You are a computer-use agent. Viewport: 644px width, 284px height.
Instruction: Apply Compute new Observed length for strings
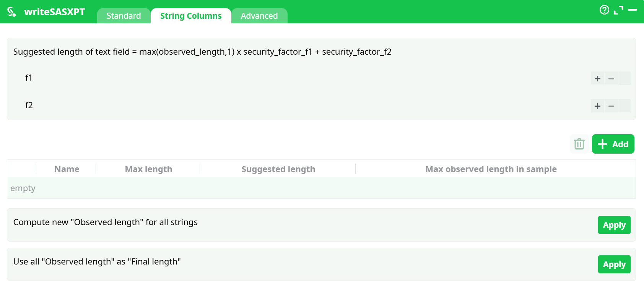614,225
